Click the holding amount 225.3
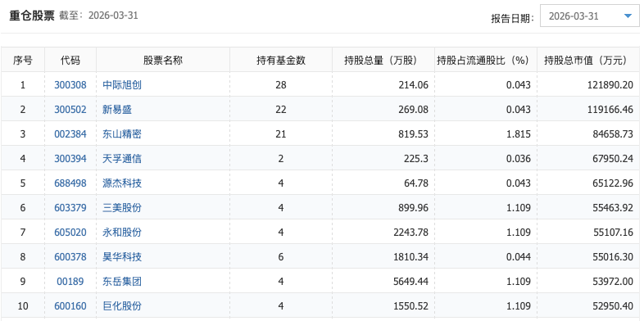 click(x=415, y=158)
